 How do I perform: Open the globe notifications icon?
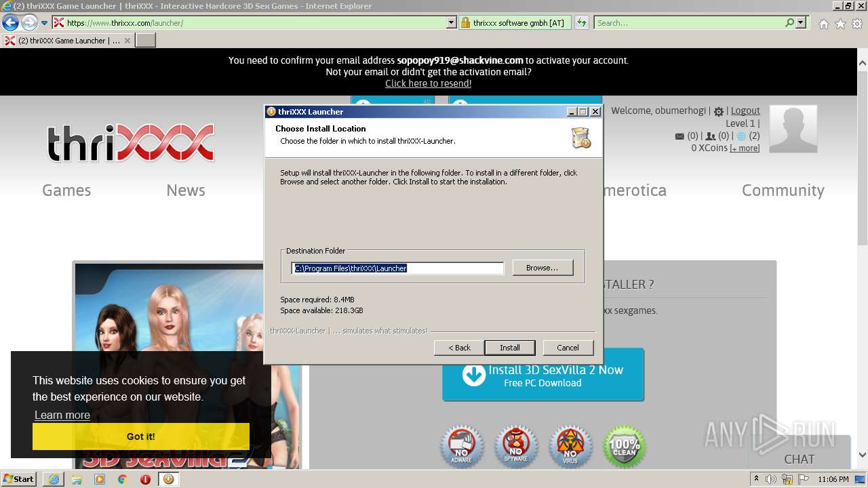(741, 136)
